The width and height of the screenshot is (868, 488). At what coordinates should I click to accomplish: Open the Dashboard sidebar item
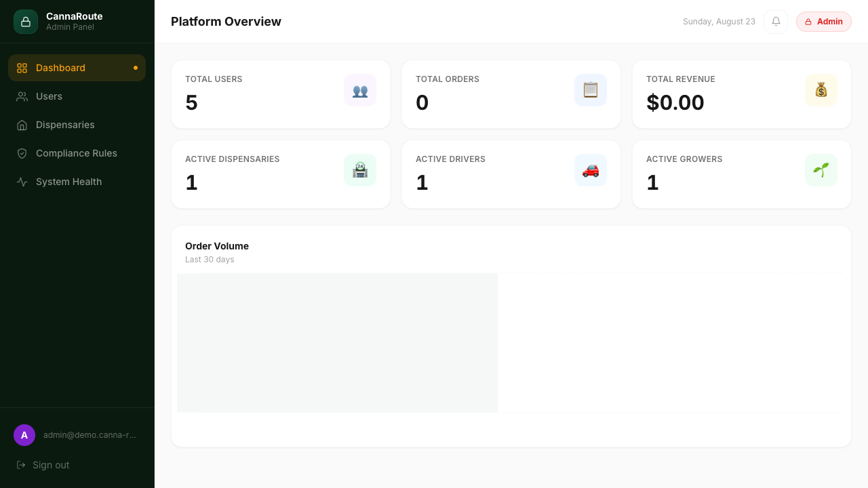click(77, 68)
